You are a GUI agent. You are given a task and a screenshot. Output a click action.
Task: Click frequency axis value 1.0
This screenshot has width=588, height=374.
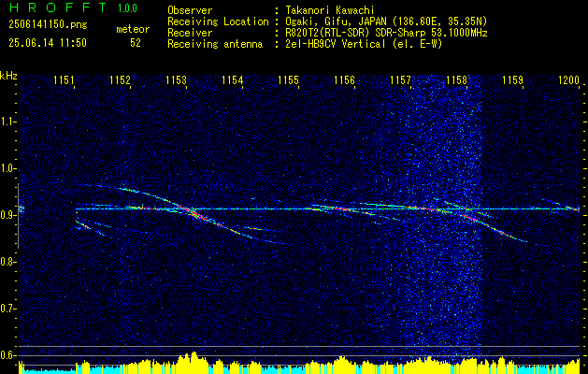(x=7, y=168)
